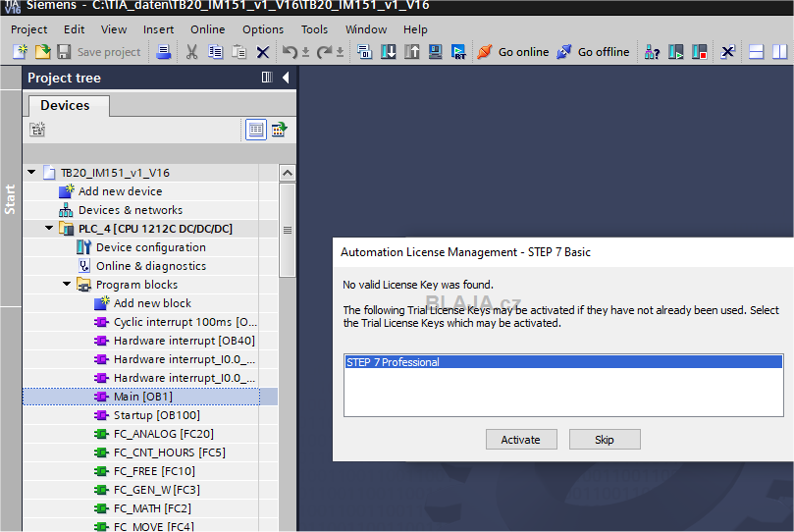Image resolution: width=794 pixels, height=532 pixels.
Task: Click project tree scroll up arrow
Action: (x=288, y=173)
